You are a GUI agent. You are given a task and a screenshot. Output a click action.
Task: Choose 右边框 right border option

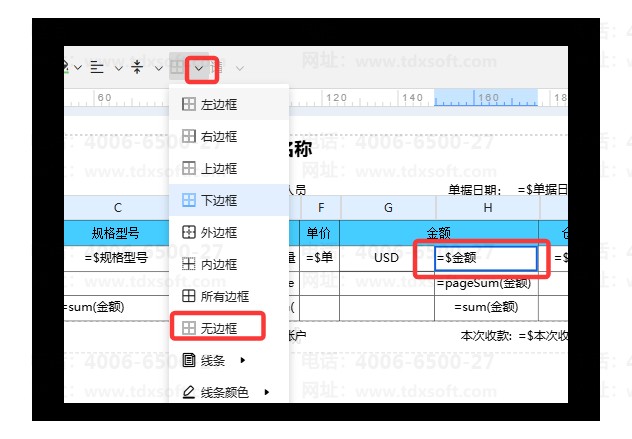[218, 136]
